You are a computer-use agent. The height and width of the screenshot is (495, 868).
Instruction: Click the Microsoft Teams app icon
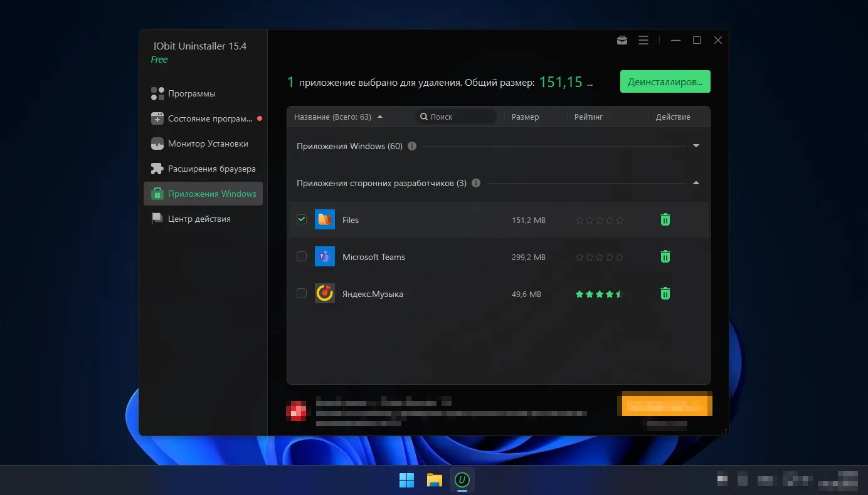click(325, 256)
